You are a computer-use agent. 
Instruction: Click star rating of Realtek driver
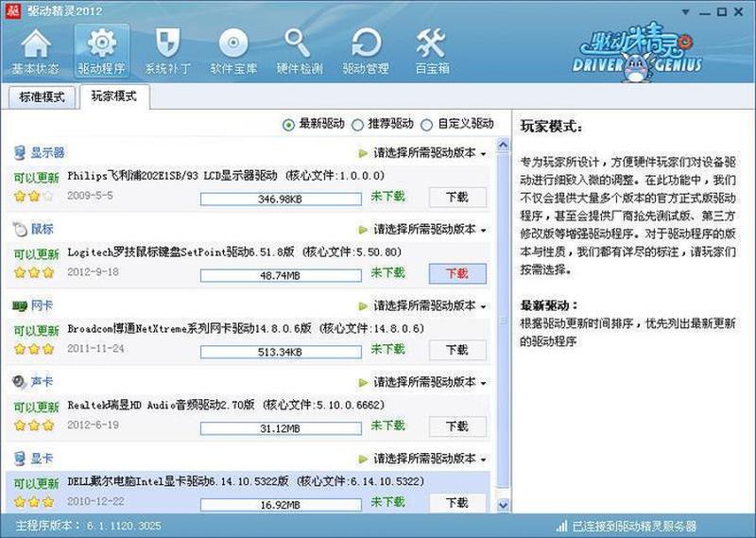(34, 425)
